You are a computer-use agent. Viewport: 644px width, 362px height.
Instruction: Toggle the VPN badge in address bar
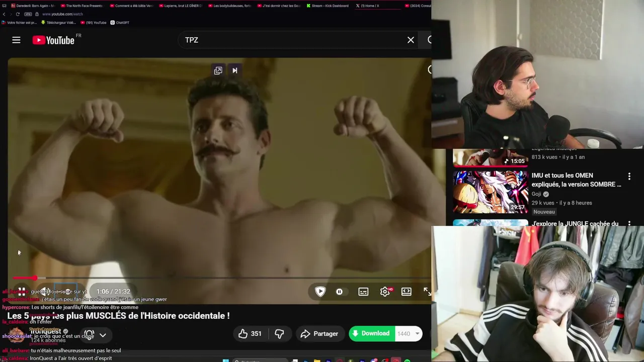coord(28,14)
